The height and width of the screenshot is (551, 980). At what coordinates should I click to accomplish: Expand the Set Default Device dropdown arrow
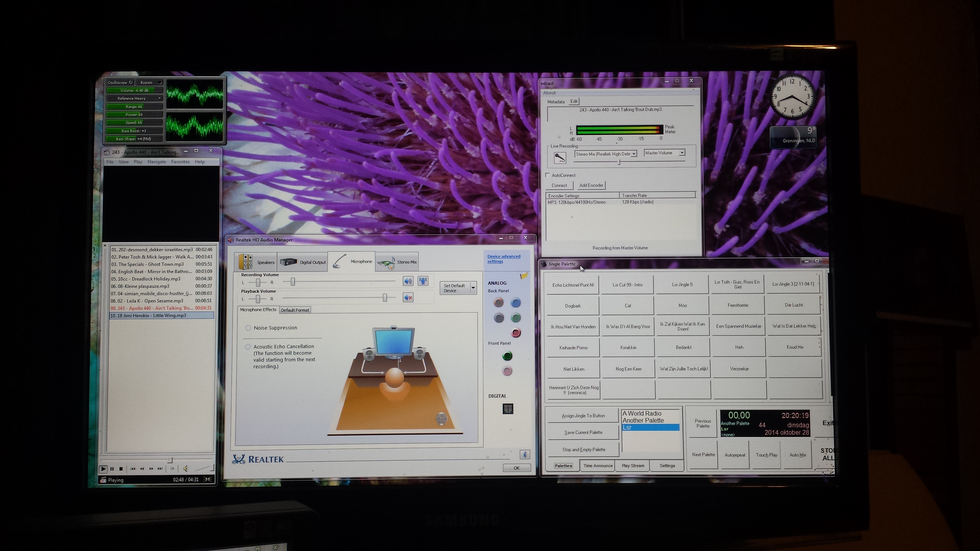(473, 288)
